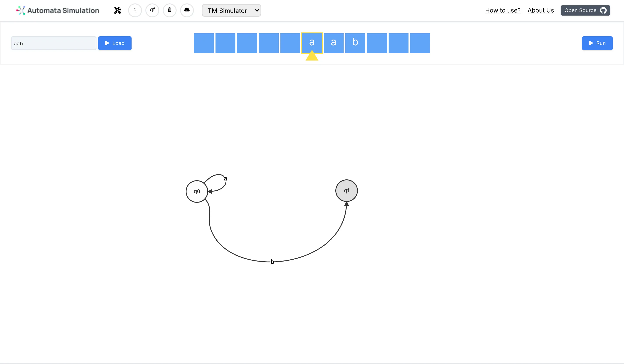Viewport: 624px width, 364px height.
Task: Click the 'b' transition label on the curve
Action: click(272, 262)
